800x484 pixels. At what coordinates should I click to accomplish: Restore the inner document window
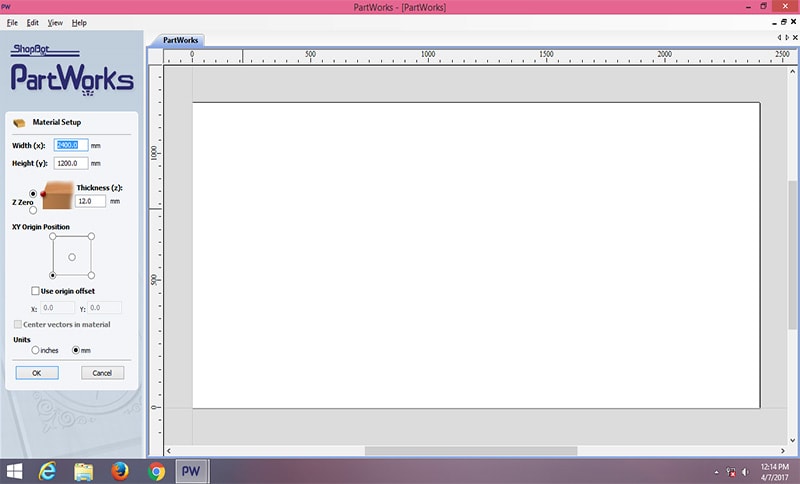tap(784, 22)
